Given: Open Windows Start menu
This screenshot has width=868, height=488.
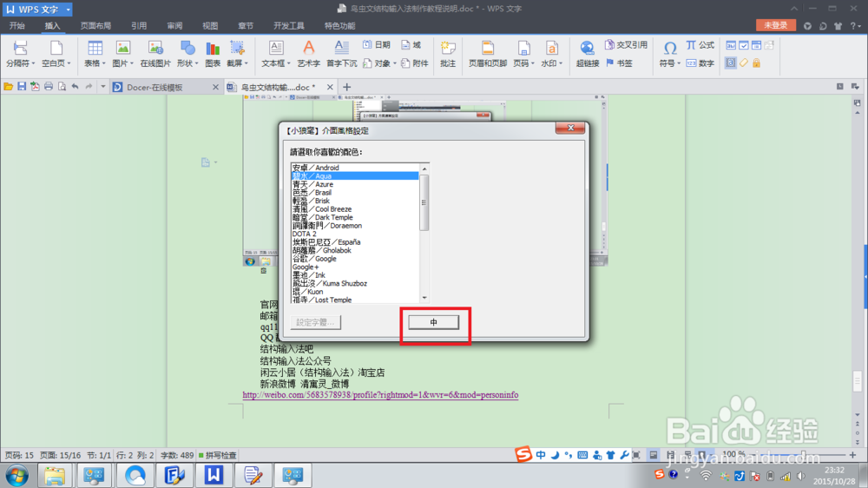Looking at the screenshot, I should tap(16, 475).
